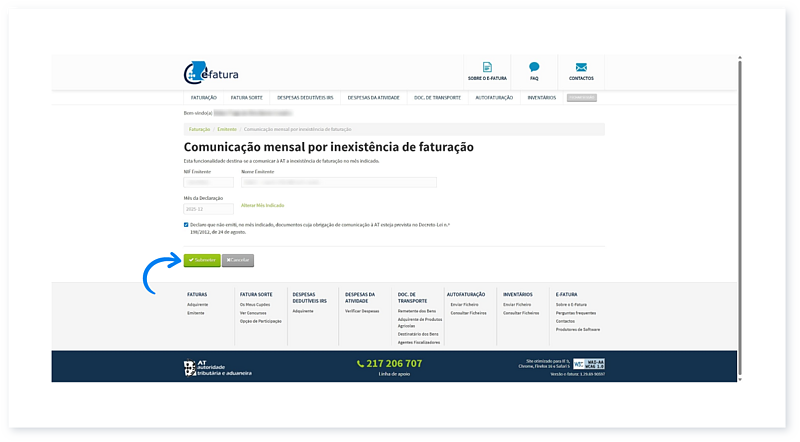
Task: Click the Alterar Mês Indicado link
Action: (x=263, y=205)
